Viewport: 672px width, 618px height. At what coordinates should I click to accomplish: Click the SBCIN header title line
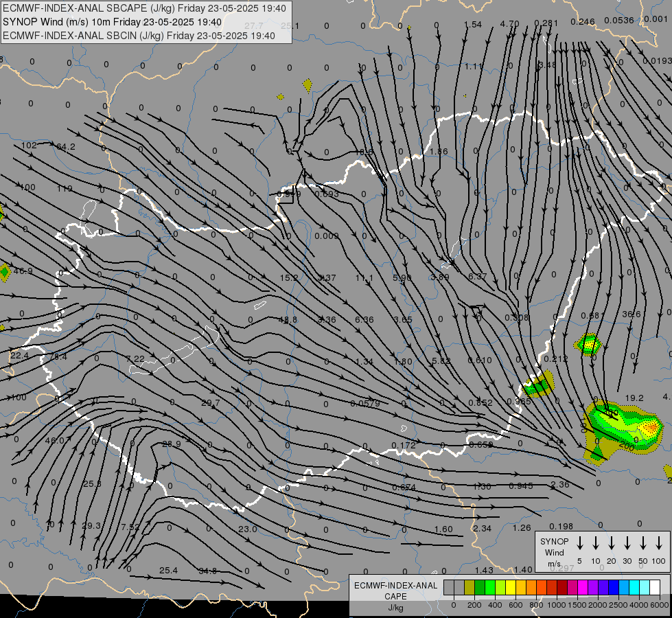pos(139,36)
